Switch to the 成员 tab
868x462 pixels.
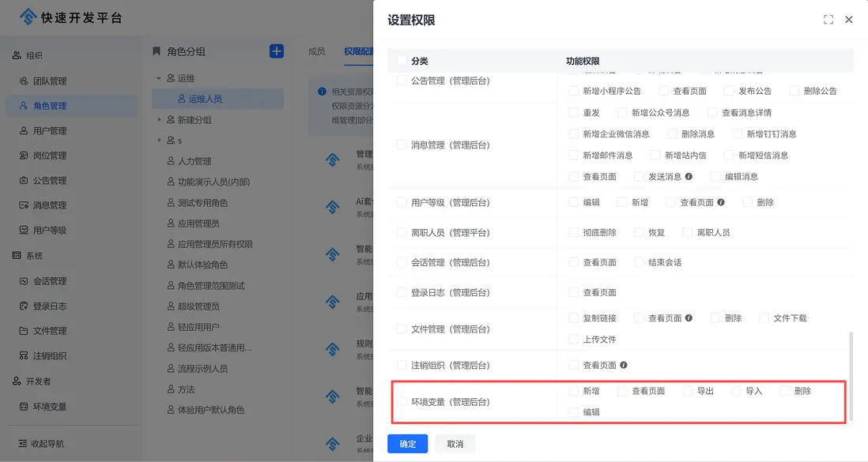pyautogui.click(x=317, y=51)
